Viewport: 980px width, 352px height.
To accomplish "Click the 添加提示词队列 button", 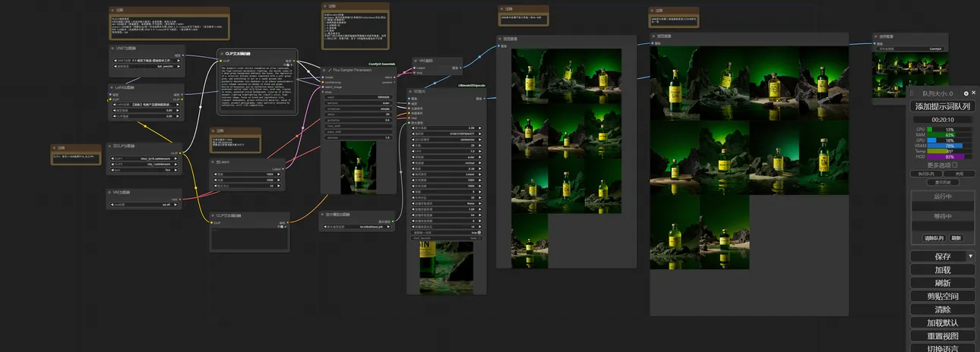I will pos(941,106).
